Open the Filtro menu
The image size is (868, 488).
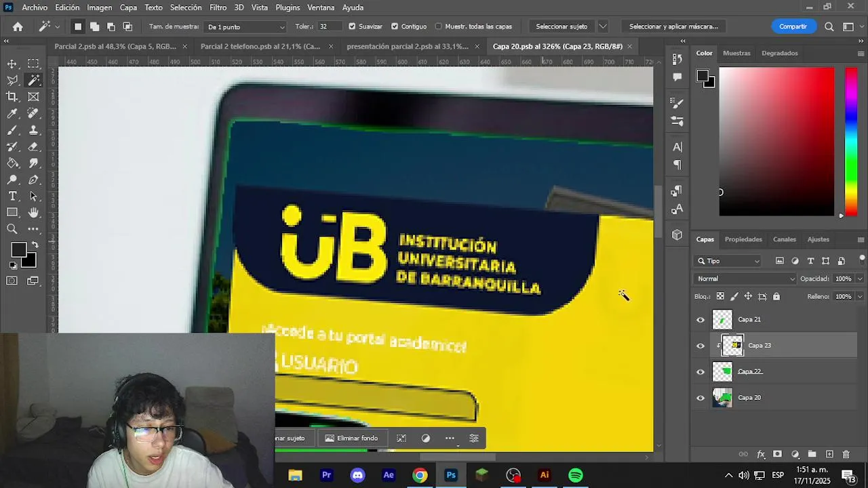(218, 7)
